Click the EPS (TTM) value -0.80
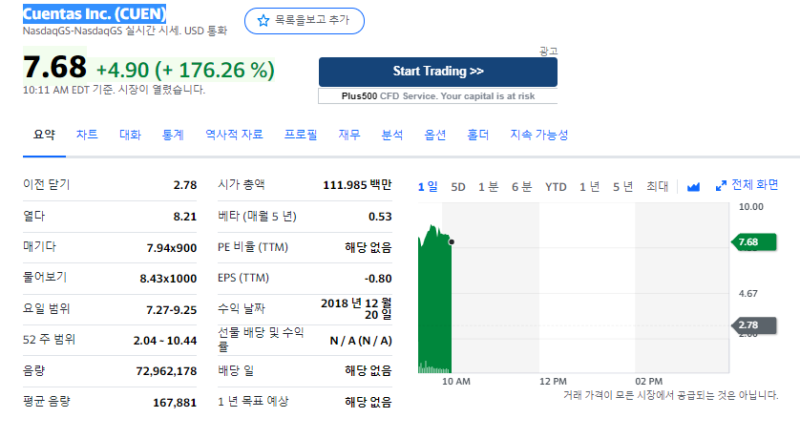The height and width of the screenshot is (439, 800). coord(378,279)
